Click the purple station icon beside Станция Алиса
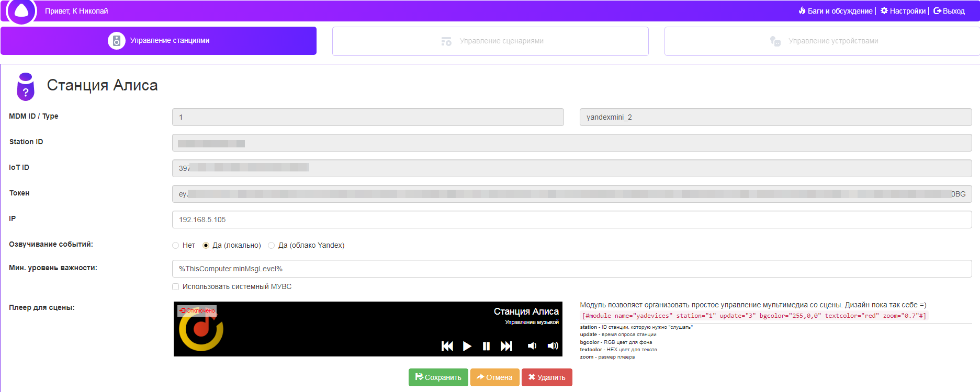980x392 pixels. point(26,87)
